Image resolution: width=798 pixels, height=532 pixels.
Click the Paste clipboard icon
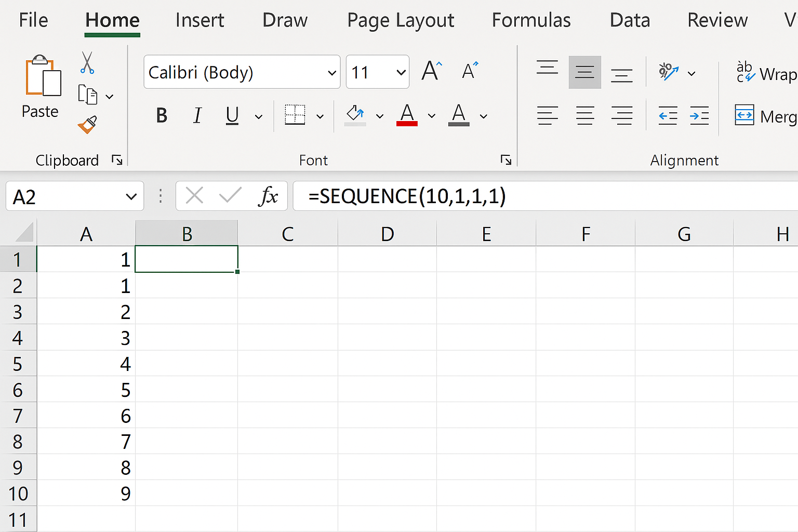(x=43, y=76)
